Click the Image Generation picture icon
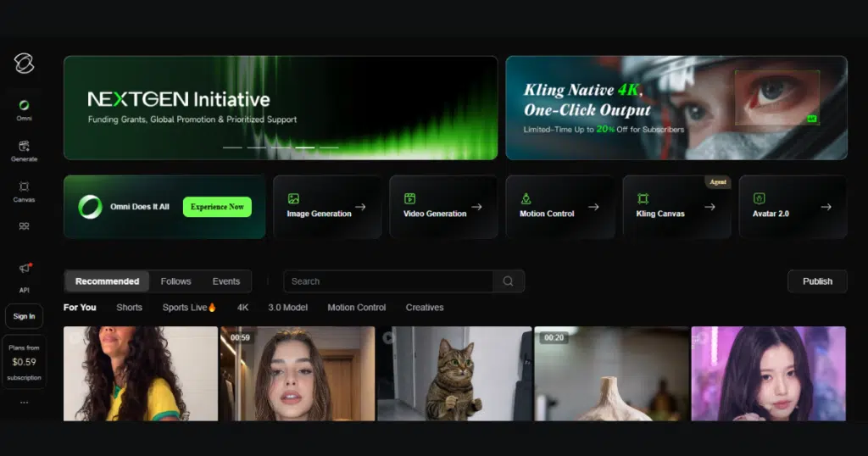 293,198
